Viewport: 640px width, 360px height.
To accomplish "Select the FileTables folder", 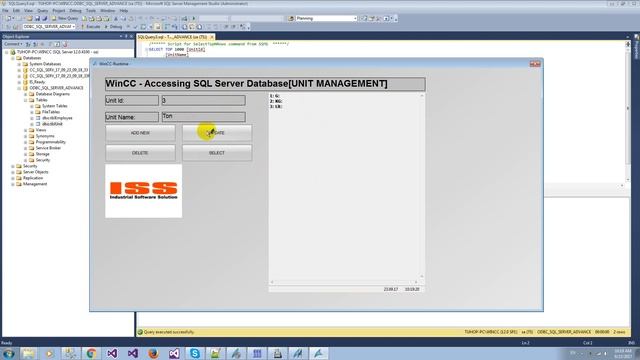I will click(x=51, y=112).
